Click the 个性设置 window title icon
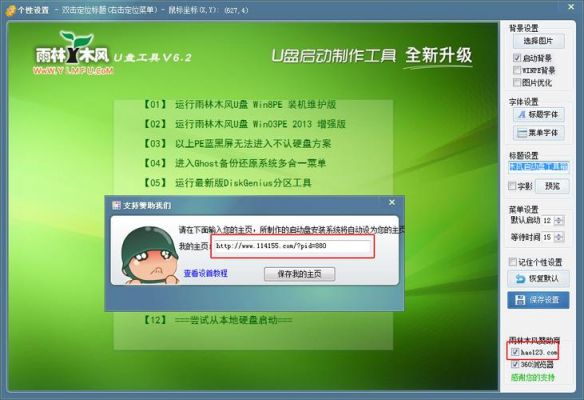This screenshot has width=584, height=400. tap(10, 10)
